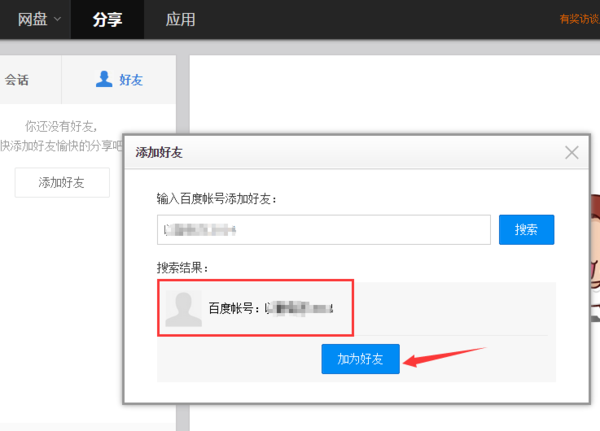Open the 应用 tab
The image size is (600, 431).
coord(180,19)
